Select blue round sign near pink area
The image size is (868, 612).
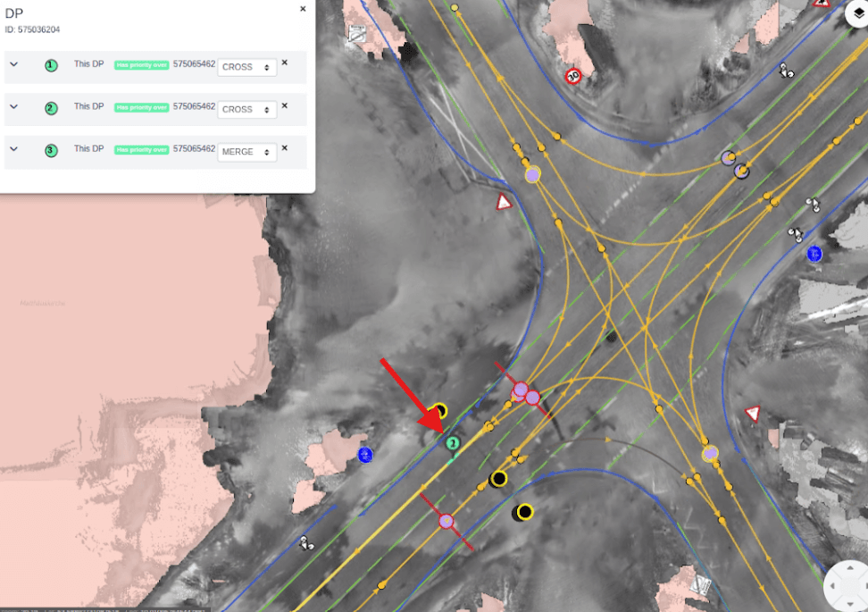365,456
